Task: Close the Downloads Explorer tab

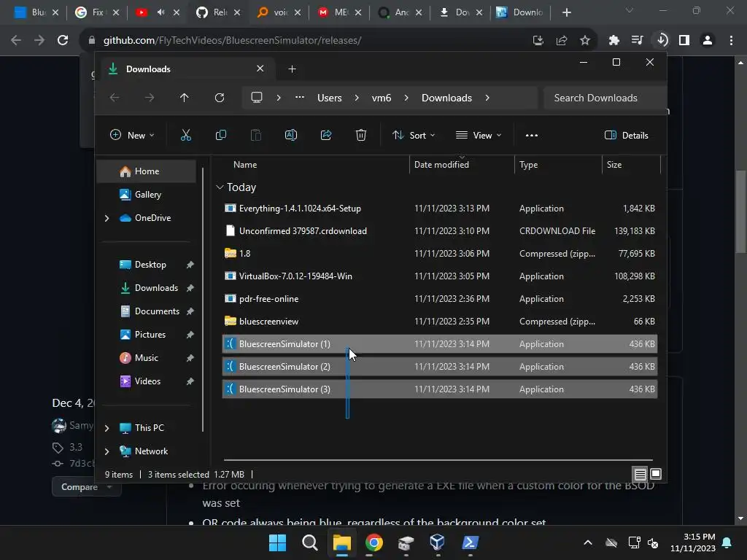Action: [260, 69]
